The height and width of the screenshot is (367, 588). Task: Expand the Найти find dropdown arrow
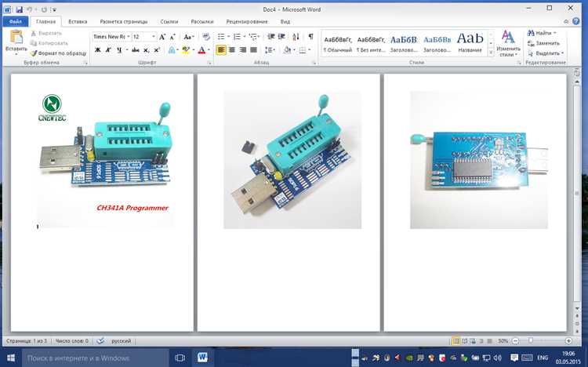554,33
